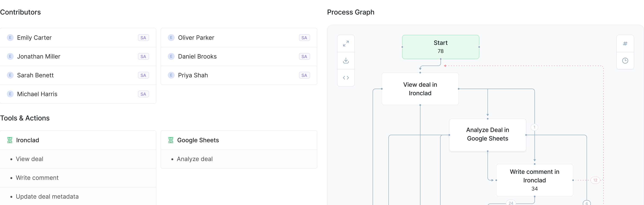Image resolution: width=644 pixels, height=205 pixels.
Task: Click SA badge next to Sarah Benett
Action: (143, 75)
